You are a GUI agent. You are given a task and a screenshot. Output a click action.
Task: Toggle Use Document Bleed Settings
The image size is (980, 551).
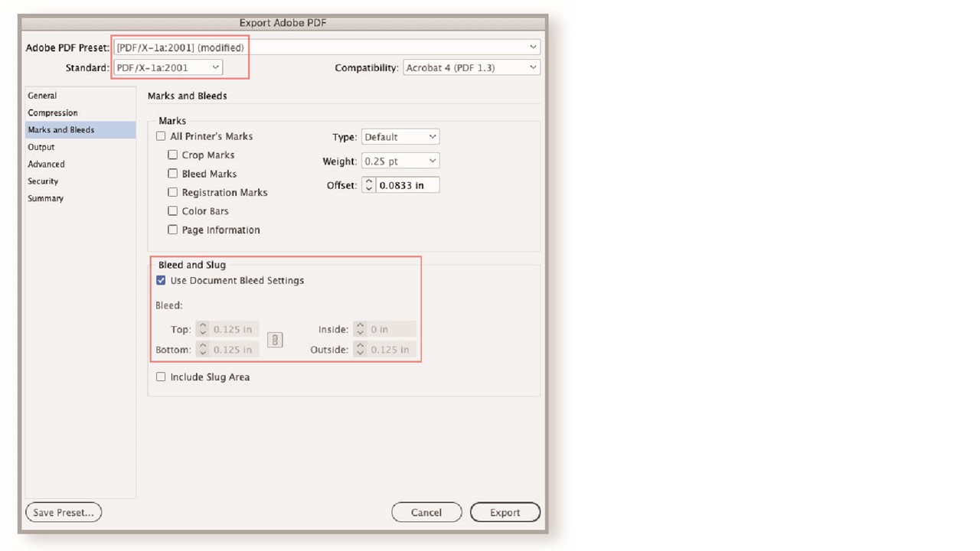[x=161, y=280]
